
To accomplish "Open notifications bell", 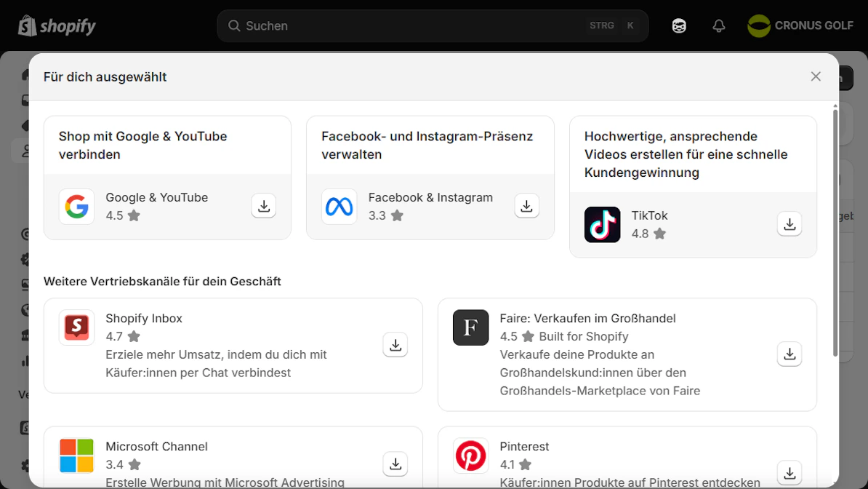I will click(x=718, y=26).
